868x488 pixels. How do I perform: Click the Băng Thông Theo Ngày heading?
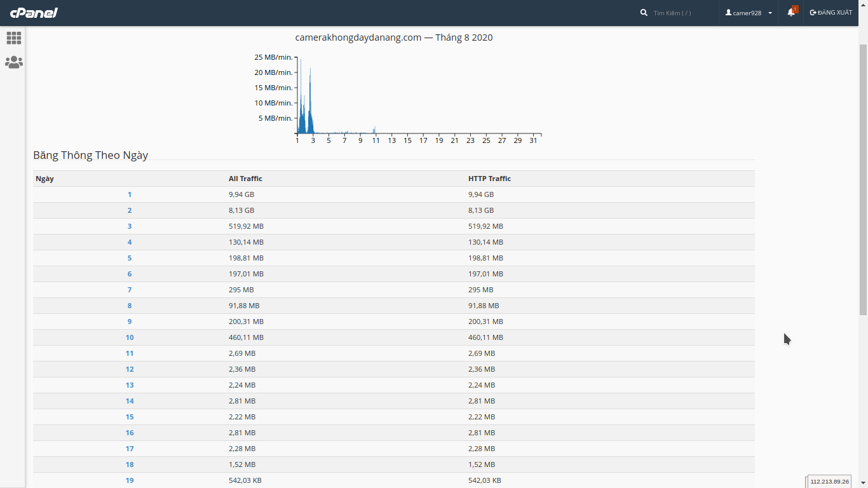click(x=90, y=155)
